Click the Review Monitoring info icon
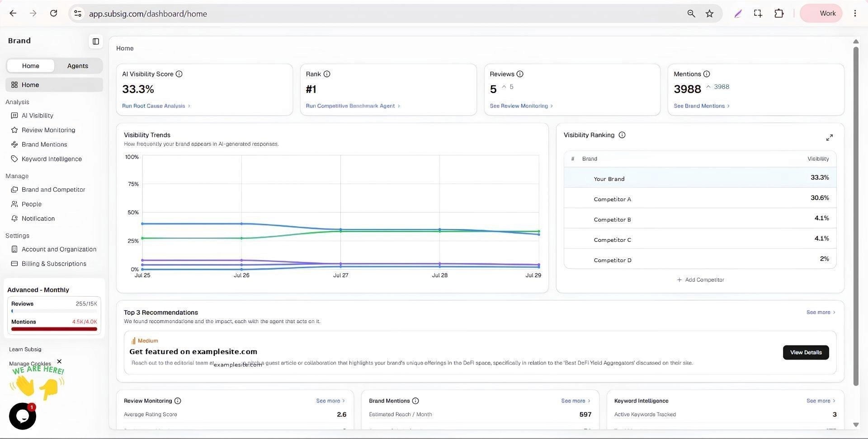This screenshot has width=868, height=439. [178, 401]
